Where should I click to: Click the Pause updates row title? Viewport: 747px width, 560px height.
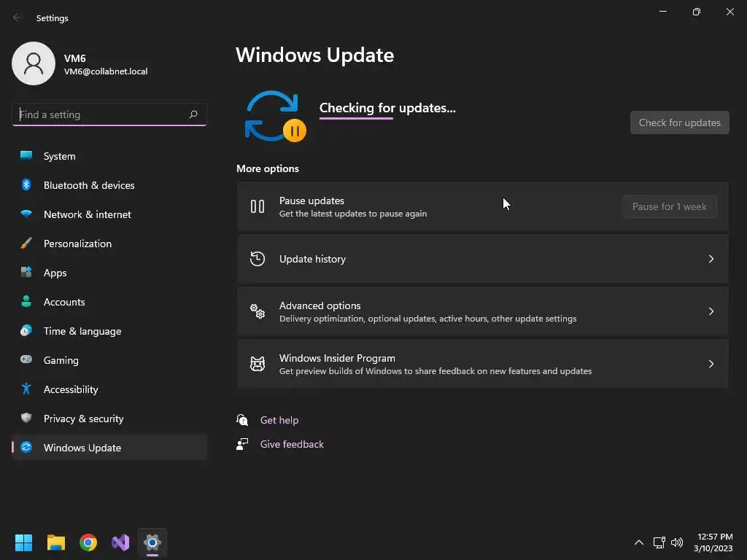click(x=311, y=201)
